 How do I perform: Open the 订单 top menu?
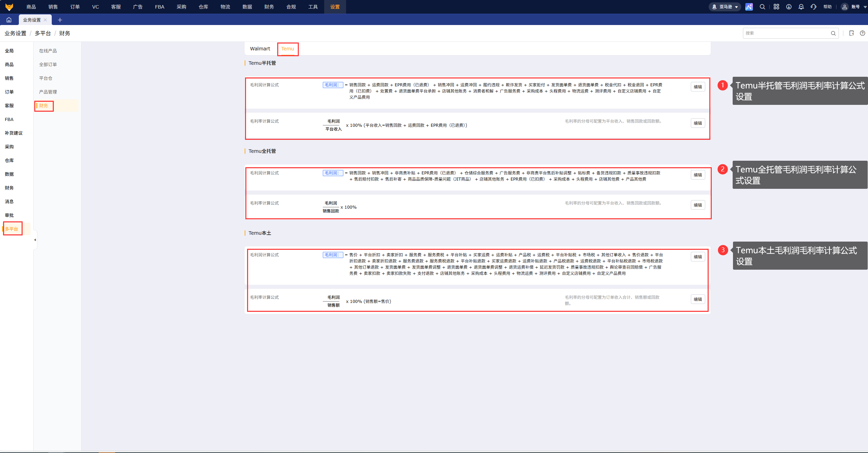click(x=75, y=7)
